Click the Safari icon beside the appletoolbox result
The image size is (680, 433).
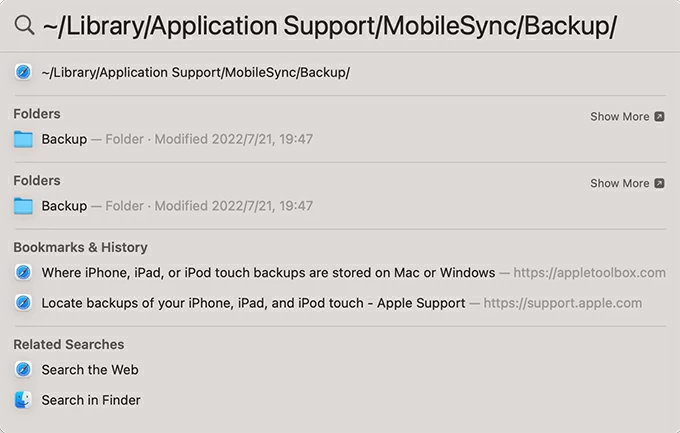point(23,272)
